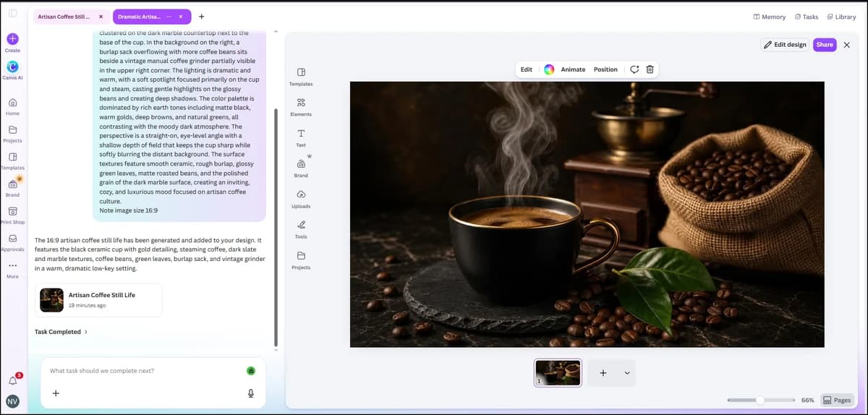868x415 pixels.
Task: Open the Artisan Coffee Still Life card
Action: pyautogui.click(x=98, y=300)
